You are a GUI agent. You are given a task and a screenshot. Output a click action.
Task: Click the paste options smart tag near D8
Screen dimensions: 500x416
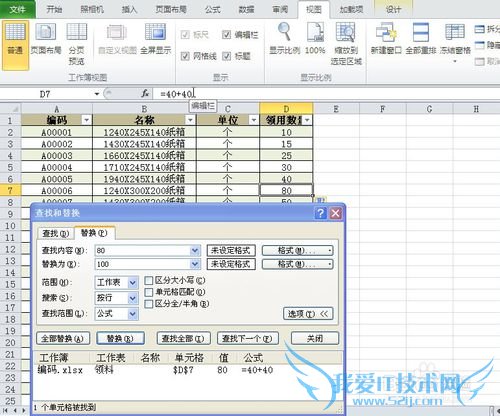pyautogui.click(x=320, y=200)
